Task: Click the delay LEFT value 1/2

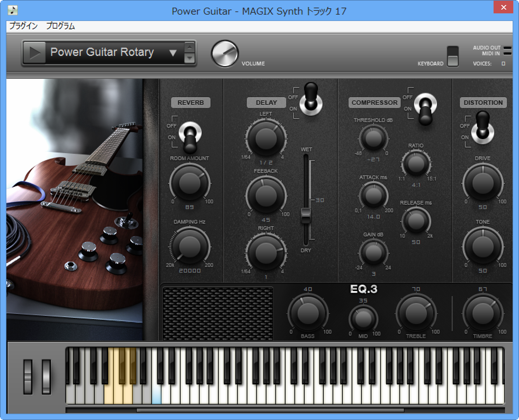Action: (x=266, y=162)
